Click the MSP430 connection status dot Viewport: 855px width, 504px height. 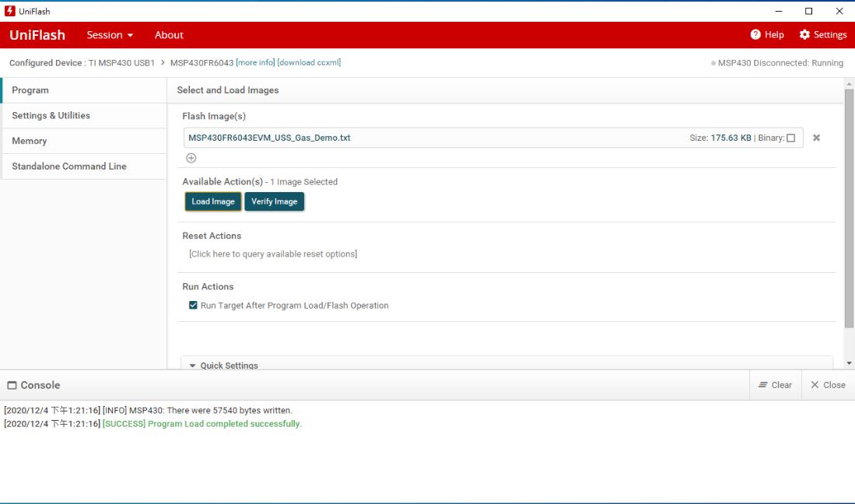click(x=713, y=63)
